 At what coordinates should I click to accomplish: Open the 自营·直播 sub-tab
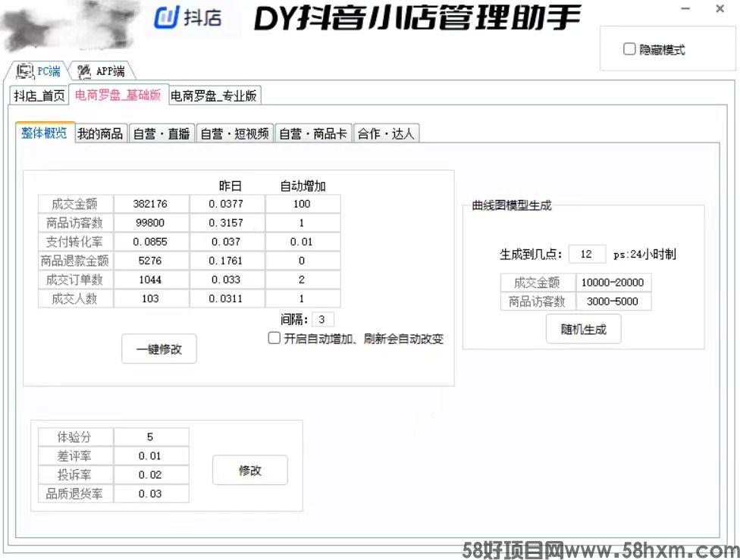click(161, 134)
